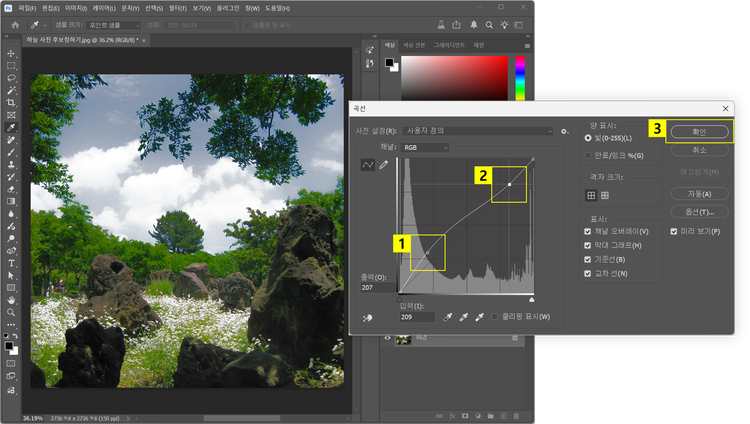Open the 채널 RGB dropdown
Image resolution: width=750 pixels, height=424 pixels.
coord(423,147)
